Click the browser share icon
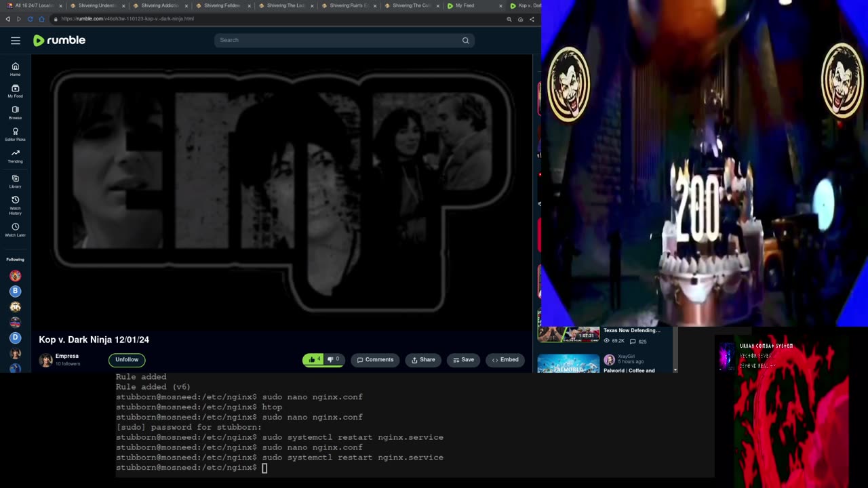The height and width of the screenshot is (488, 868). tap(532, 19)
